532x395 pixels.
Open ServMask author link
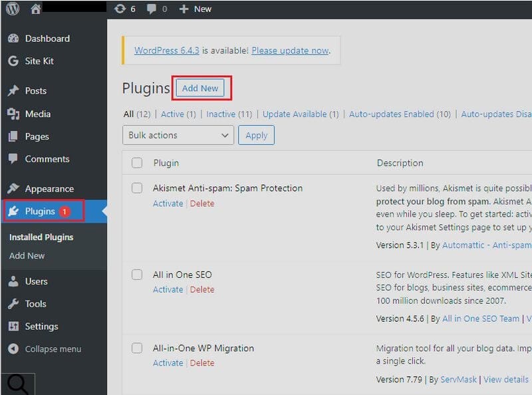(x=458, y=380)
